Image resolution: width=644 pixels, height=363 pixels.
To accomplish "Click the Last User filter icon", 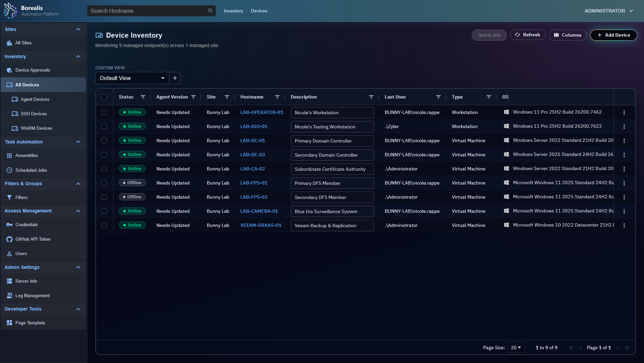I will pyautogui.click(x=439, y=97).
